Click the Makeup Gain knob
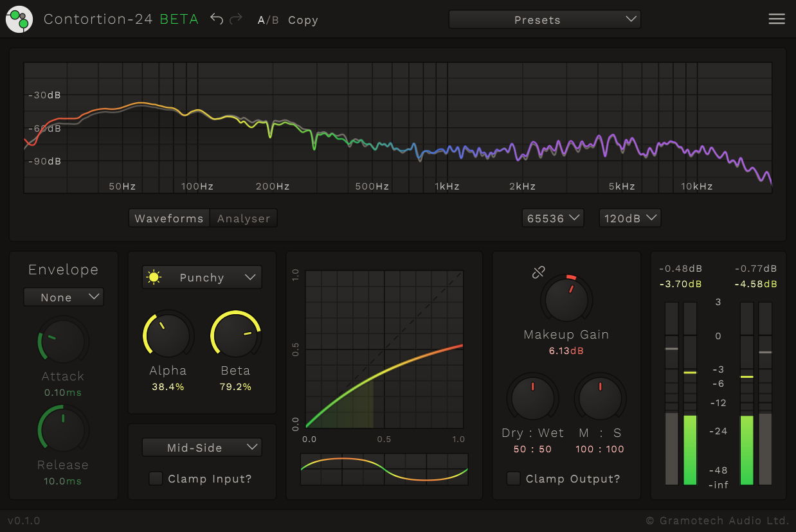Image resolution: width=796 pixels, height=532 pixels. point(566,299)
